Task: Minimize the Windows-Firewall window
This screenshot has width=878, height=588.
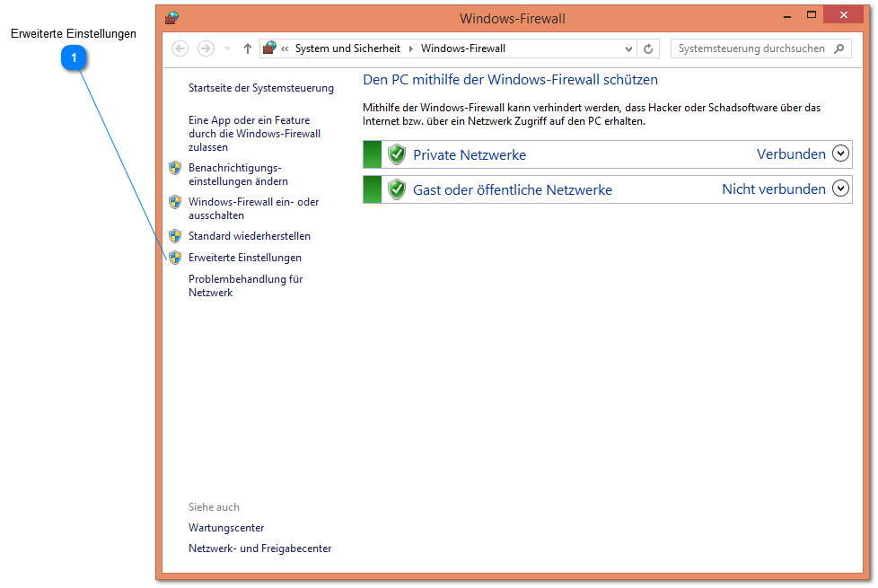Action: 787,16
